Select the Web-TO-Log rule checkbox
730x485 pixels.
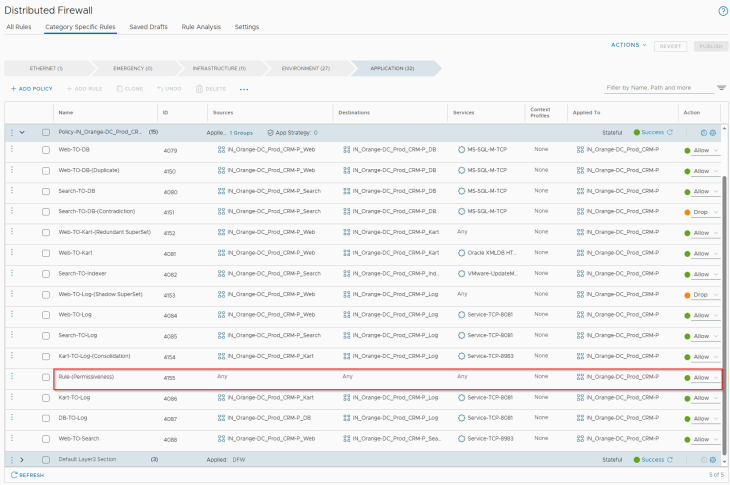[x=46, y=315]
